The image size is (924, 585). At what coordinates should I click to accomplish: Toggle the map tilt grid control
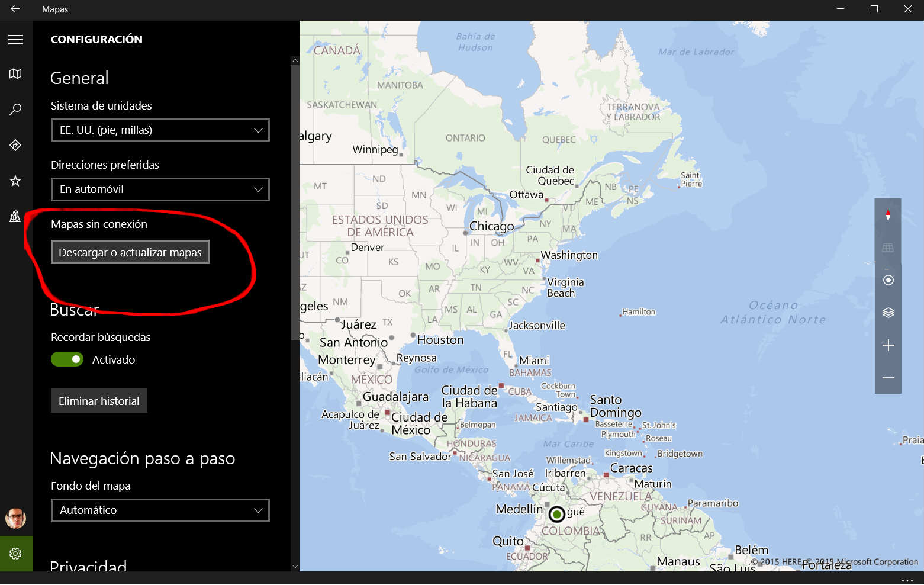click(888, 247)
